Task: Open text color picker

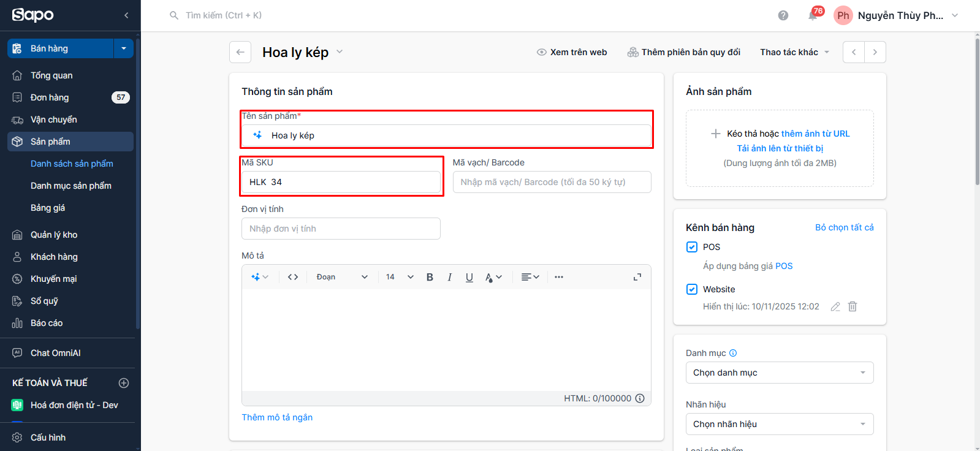Action: (493, 277)
